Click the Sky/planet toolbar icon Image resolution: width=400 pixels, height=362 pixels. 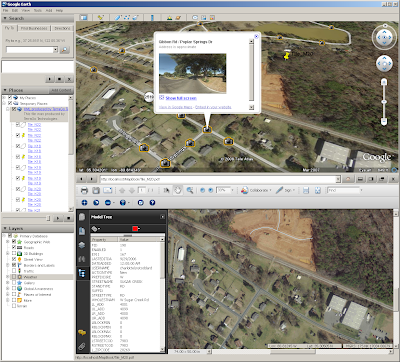178,18
